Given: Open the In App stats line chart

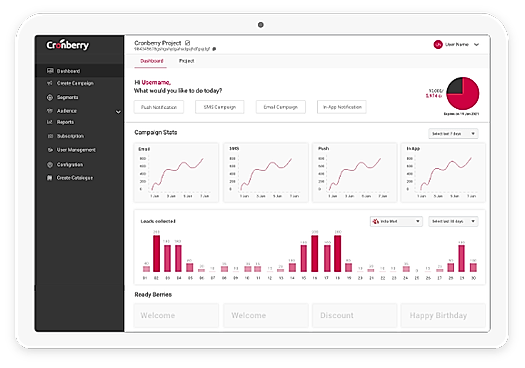Looking at the screenshot, I should 443,173.
